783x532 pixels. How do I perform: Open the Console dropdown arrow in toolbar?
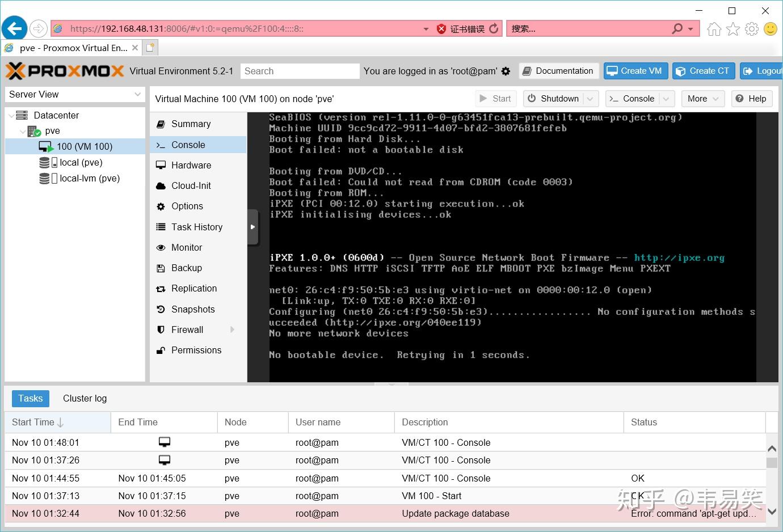click(x=667, y=99)
